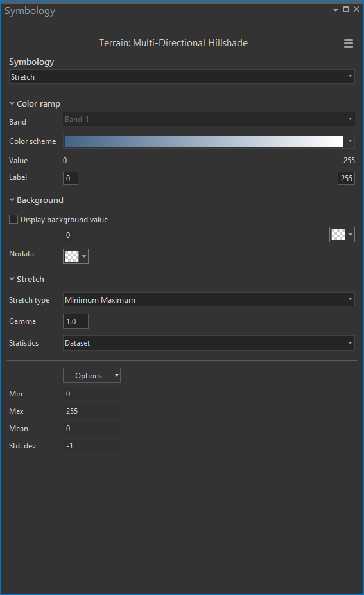Click the Options button

click(x=92, y=375)
